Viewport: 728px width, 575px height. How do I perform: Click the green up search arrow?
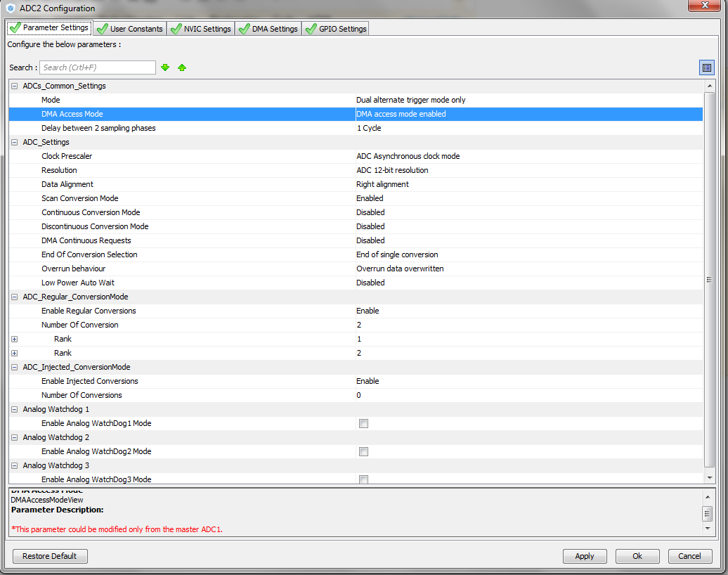(181, 67)
